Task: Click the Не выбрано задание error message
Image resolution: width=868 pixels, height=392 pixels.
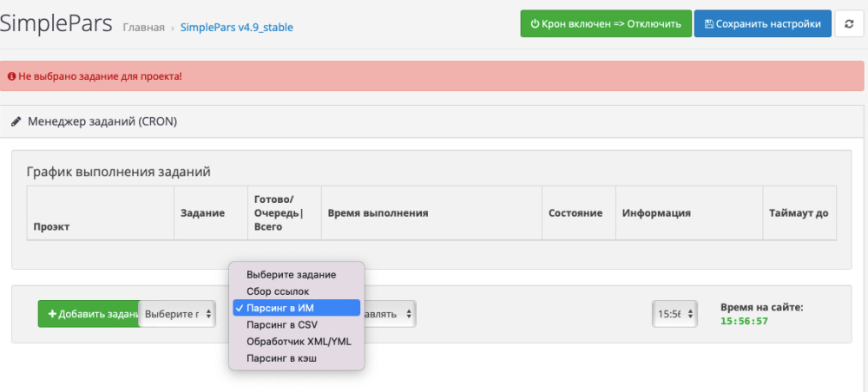Action: 100,75
